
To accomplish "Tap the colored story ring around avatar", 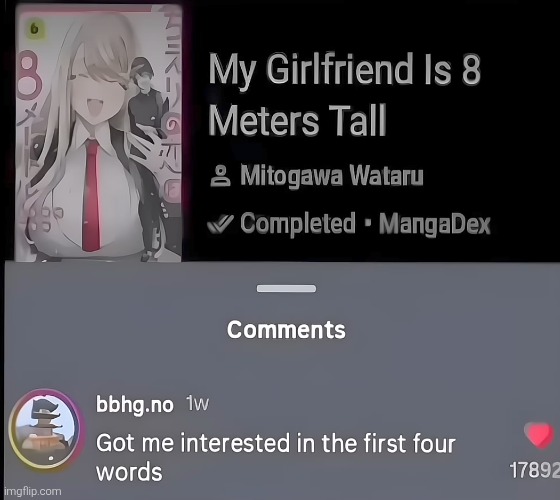I will click(46, 429).
